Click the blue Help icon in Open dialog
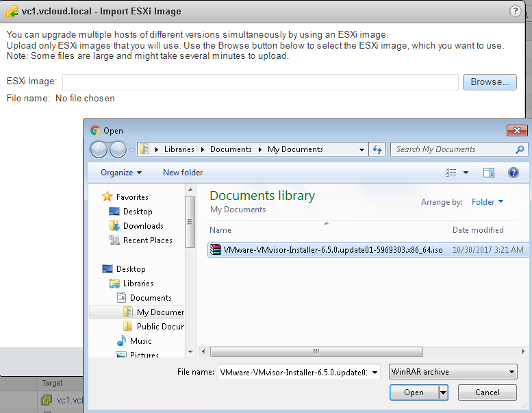 514,173
